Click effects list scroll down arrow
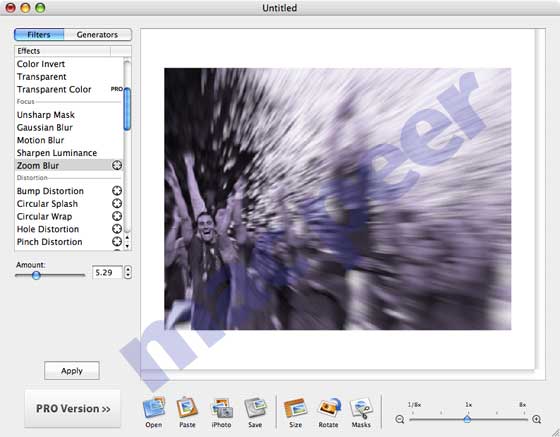This screenshot has width=560, height=437. pos(127,246)
